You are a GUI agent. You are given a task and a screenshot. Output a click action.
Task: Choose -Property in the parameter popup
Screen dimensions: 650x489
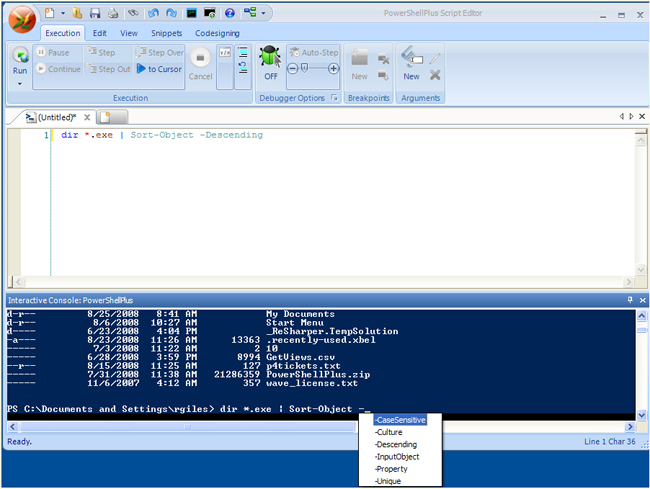[391, 469]
